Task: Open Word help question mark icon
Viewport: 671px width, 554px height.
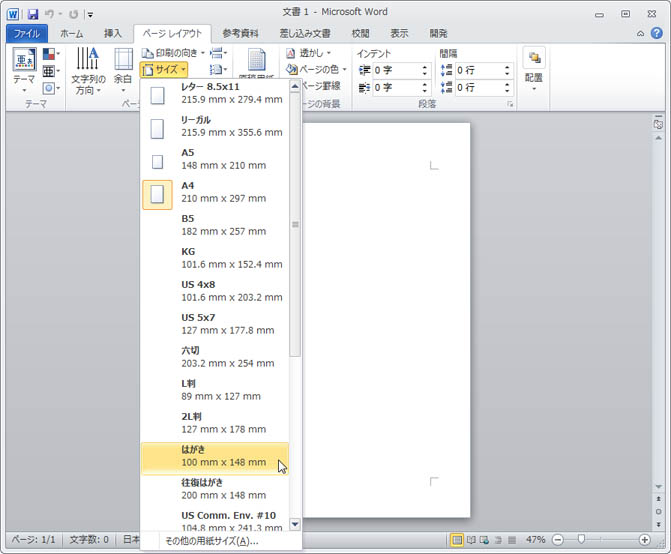Action: [x=656, y=33]
